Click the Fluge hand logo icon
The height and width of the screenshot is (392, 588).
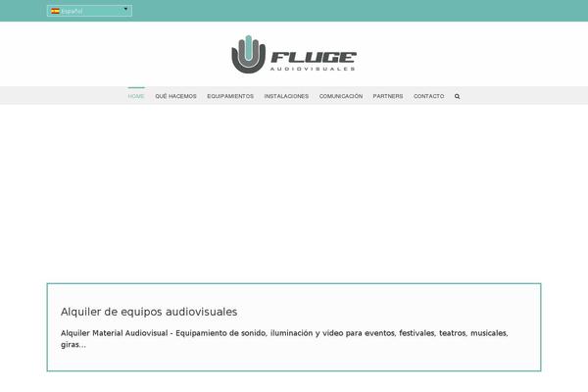point(248,55)
